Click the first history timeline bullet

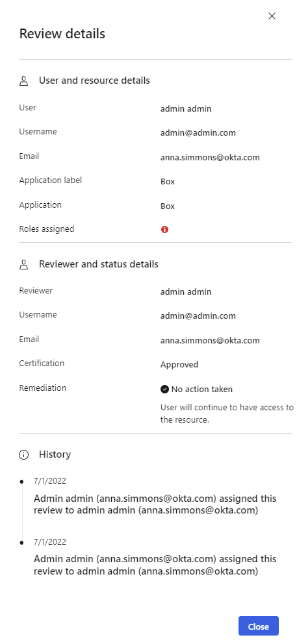(x=22, y=481)
